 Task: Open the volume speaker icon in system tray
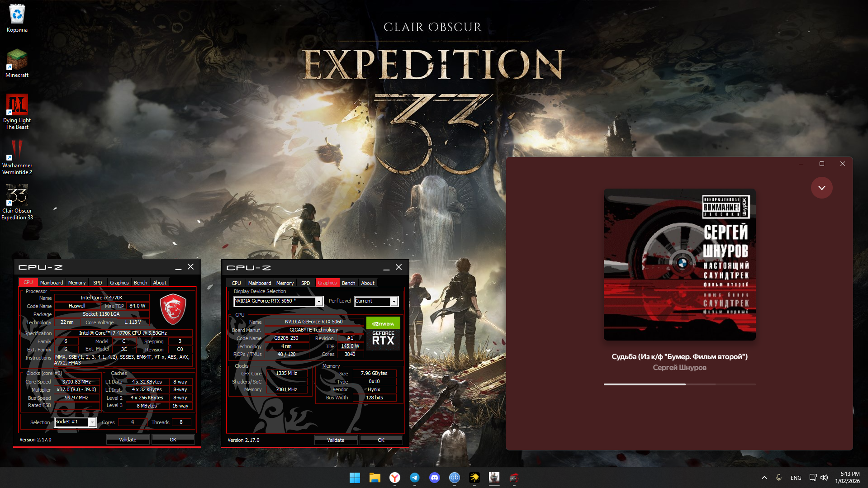click(x=824, y=478)
